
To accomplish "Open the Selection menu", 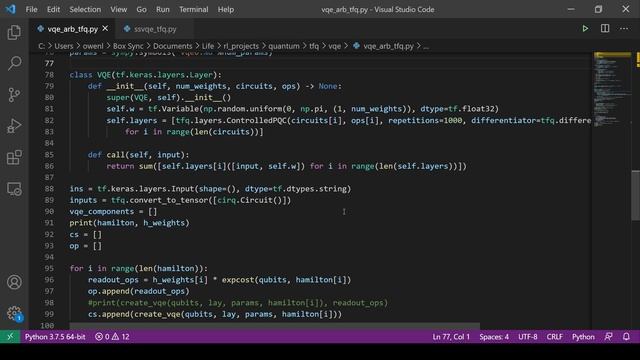I will click(x=85, y=9).
